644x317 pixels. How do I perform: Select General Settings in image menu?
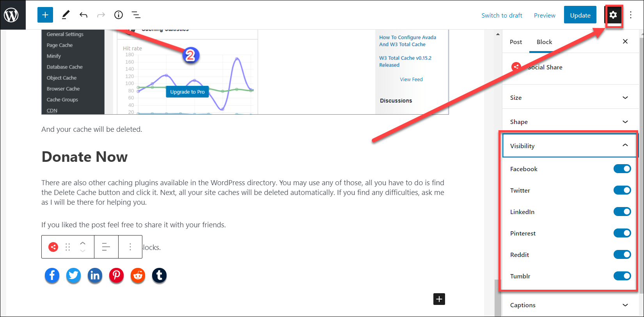(x=65, y=34)
